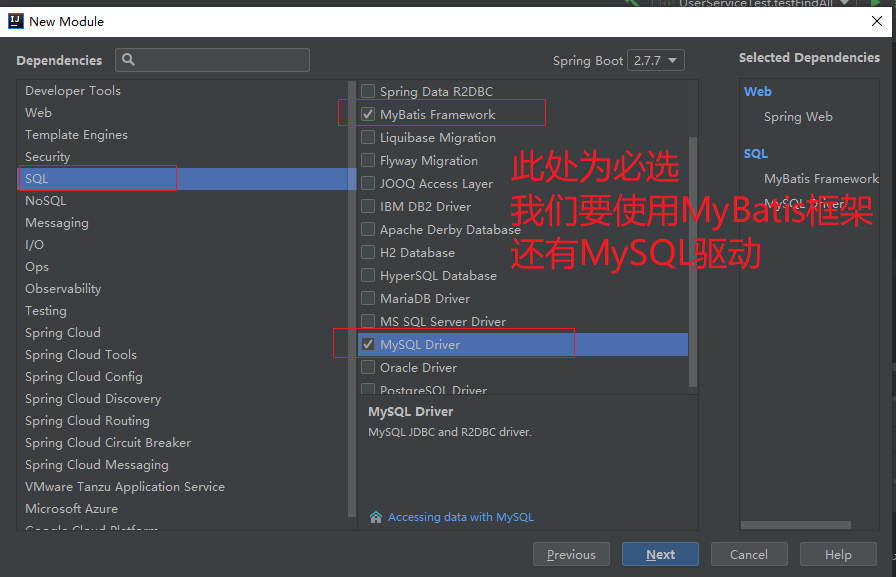Check the Flyway Migration option

(x=368, y=161)
